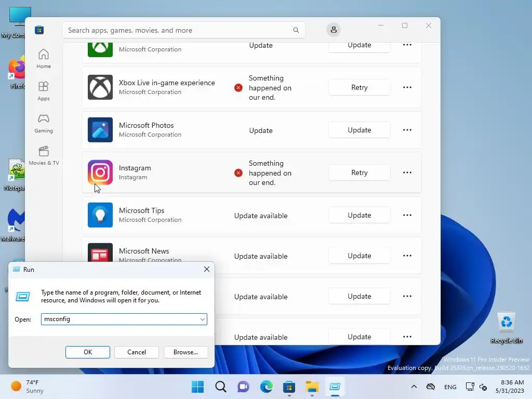Viewport: 532px width, 399px height.
Task: Click Cancel in the Run dialog
Action: click(x=137, y=352)
